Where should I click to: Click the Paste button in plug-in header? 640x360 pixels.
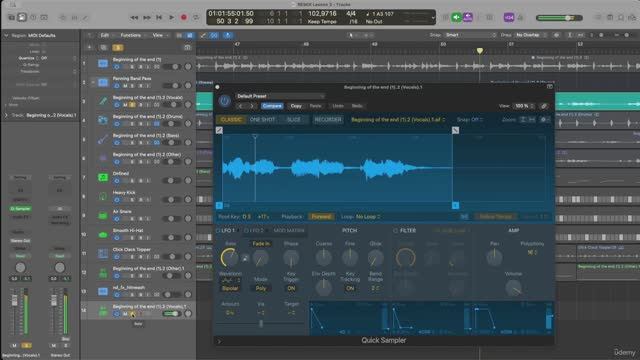(x=315, y=106)
